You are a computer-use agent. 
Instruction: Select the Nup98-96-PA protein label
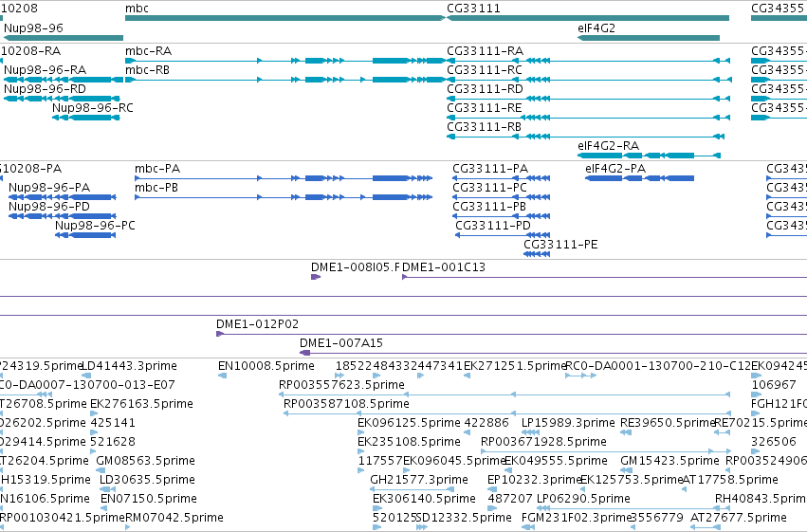pos(49,188)
